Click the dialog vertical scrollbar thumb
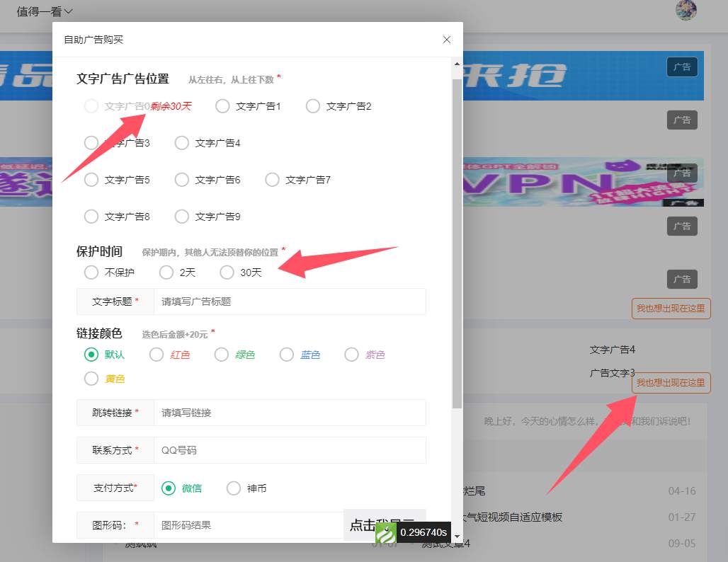The height and width of the screenshot is (562, 728). [x=457, y=243]
